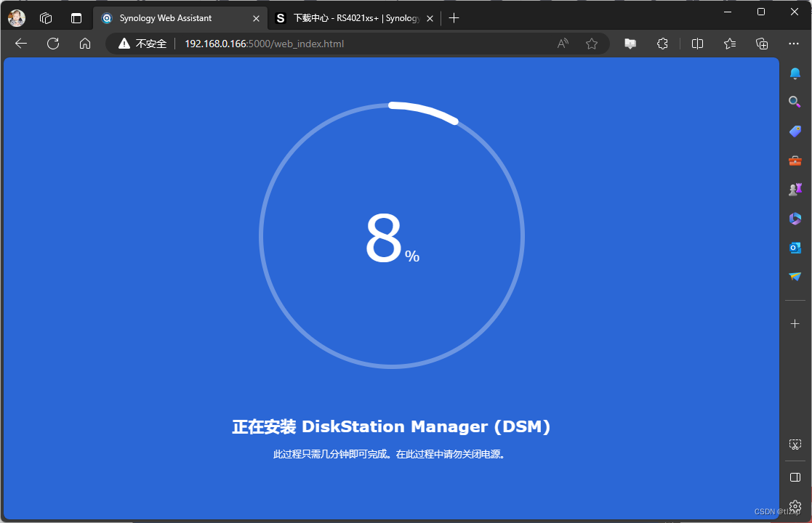Click the 8% installation progress number

[392, 238]
